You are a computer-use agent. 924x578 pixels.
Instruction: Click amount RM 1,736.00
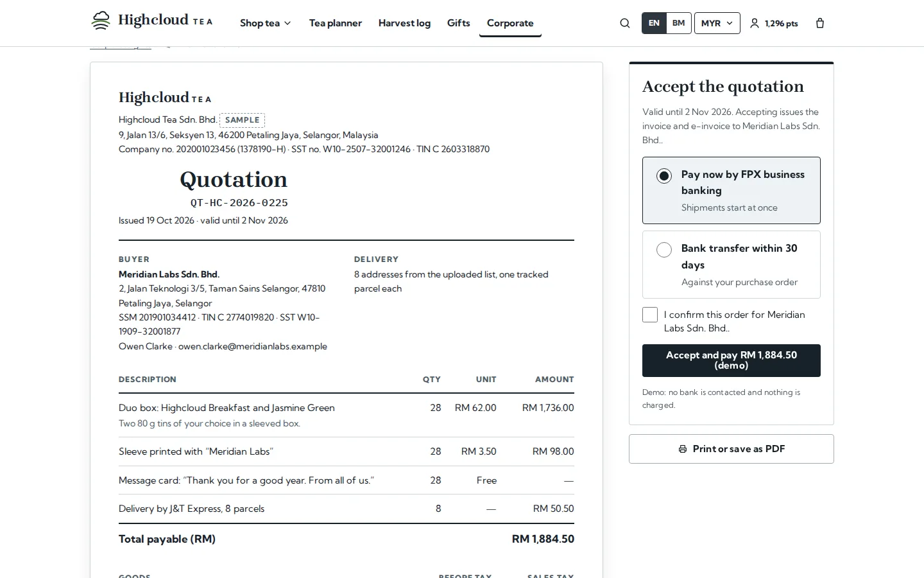click(548, 408)
